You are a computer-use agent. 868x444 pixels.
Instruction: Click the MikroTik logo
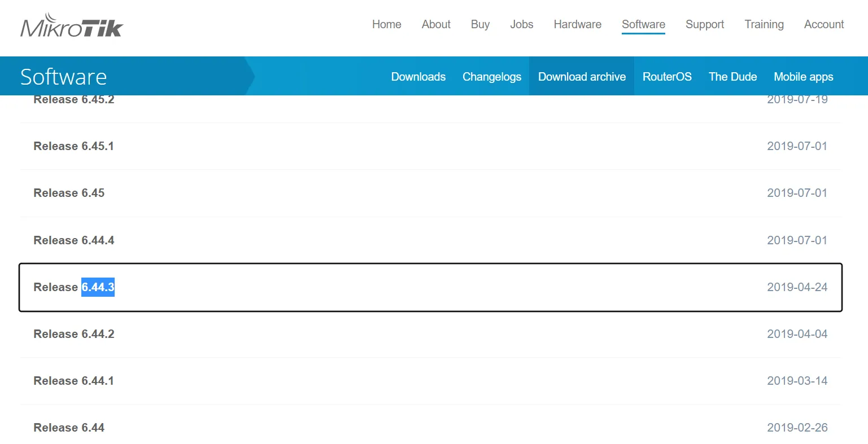point(72,26)
